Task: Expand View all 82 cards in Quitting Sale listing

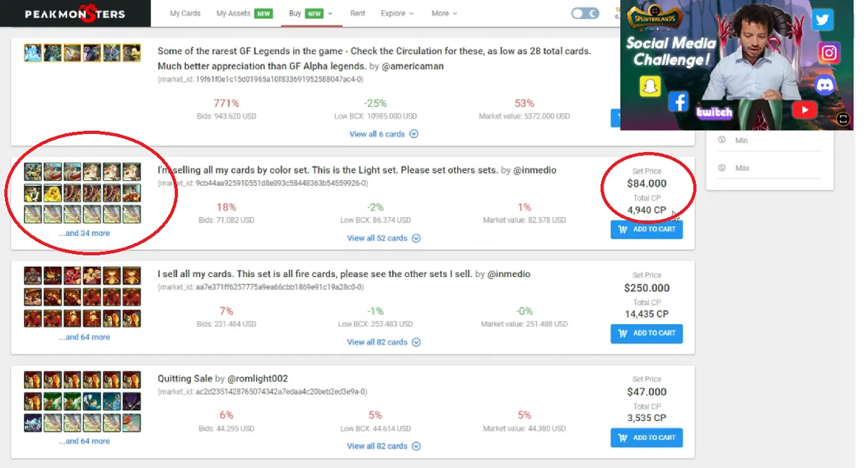Action: pyautogui.click(x=383, y=446)
